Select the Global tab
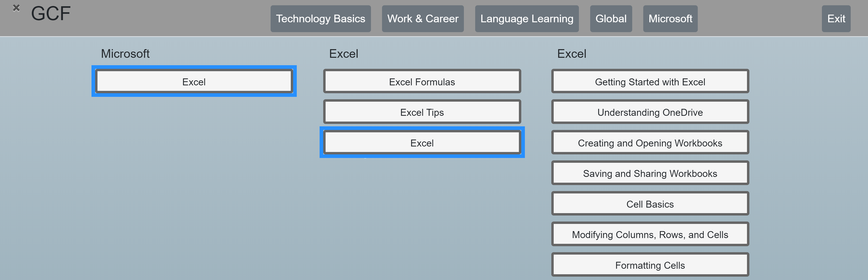 [611, 19]
